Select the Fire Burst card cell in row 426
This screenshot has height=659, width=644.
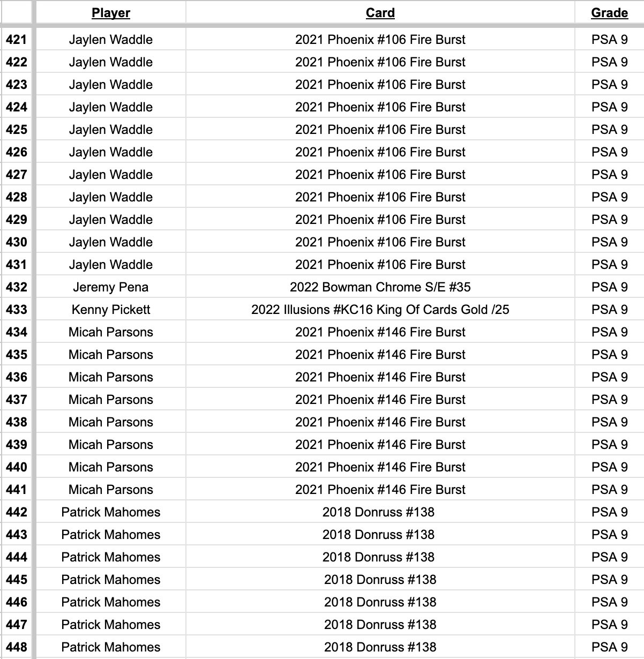click(x=380, y=152)
